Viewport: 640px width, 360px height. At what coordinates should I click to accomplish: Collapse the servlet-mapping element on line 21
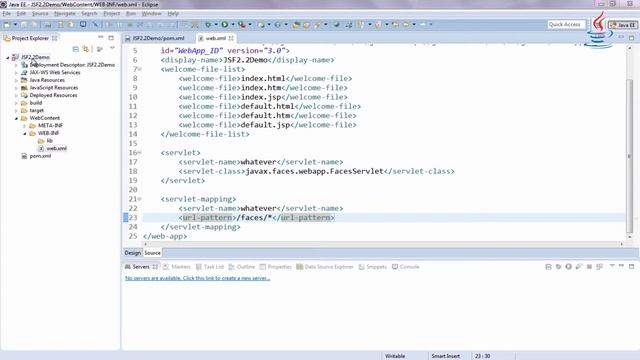pos(140,199)
